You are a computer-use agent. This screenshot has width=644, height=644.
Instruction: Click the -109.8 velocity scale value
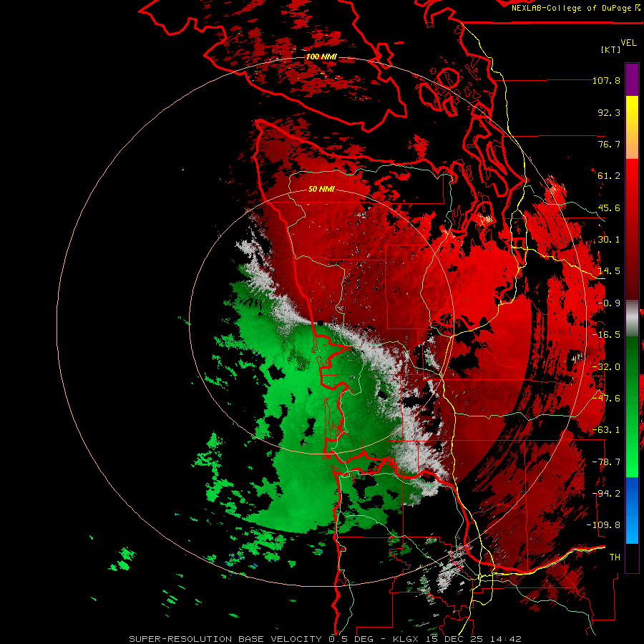point(604,525)
